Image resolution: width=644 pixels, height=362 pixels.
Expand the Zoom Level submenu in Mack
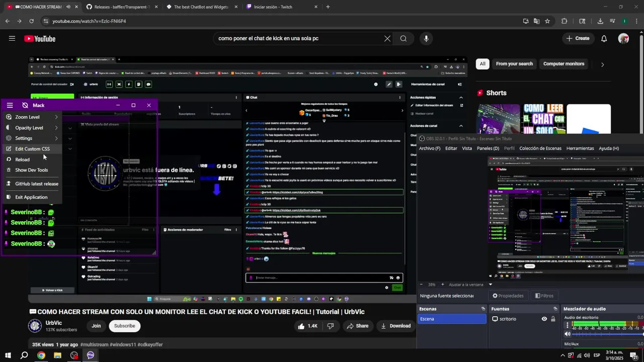(x=32, y=117)
